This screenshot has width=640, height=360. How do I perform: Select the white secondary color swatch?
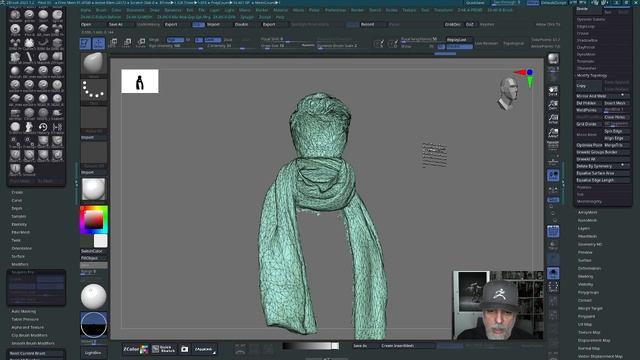pyautogui.click(x=100, y=240)
